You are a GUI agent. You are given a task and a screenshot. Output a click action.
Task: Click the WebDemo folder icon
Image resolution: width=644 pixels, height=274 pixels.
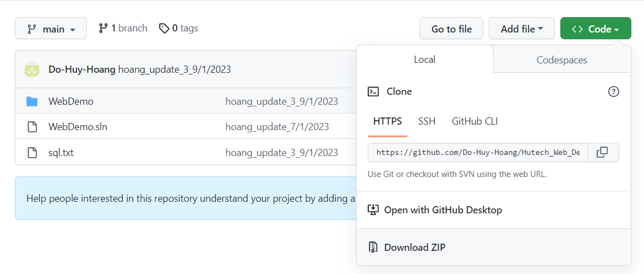(32, 101)
